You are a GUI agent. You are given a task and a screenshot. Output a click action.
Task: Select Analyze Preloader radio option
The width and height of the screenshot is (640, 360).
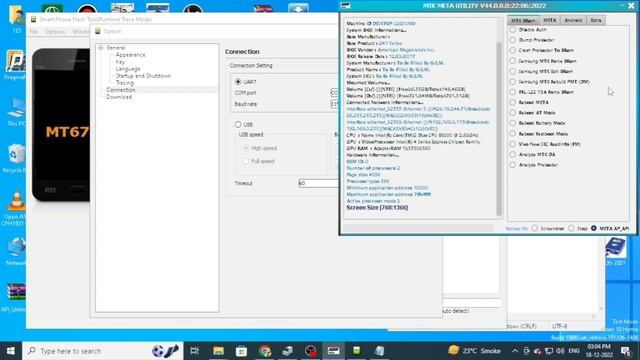coord(513,165)
